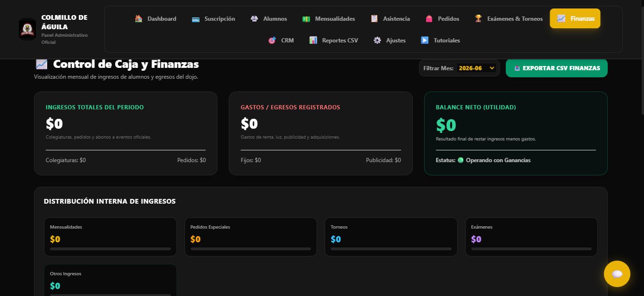Image resolution: width=644 pixels, height=296 pixels.
Task: Click the play icon beside Tutoriales
Action: pos(425,41)
